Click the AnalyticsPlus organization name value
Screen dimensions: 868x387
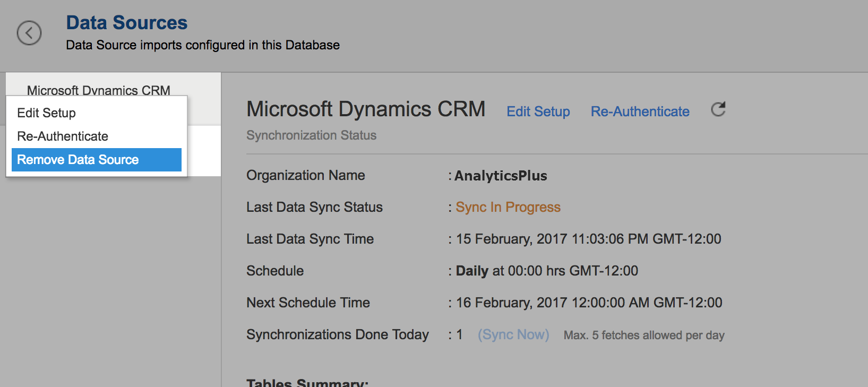(501, 176)
